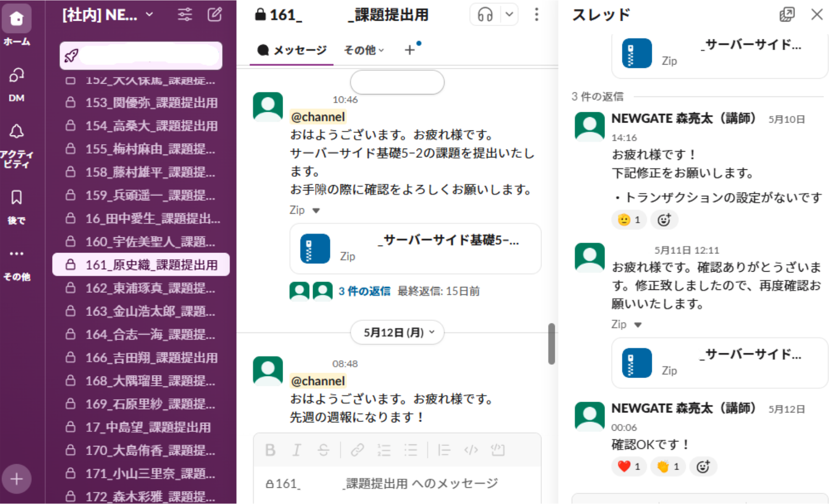Open workspace name dropdown menu
The image size is (832, 504).
[x=107, y=15]
